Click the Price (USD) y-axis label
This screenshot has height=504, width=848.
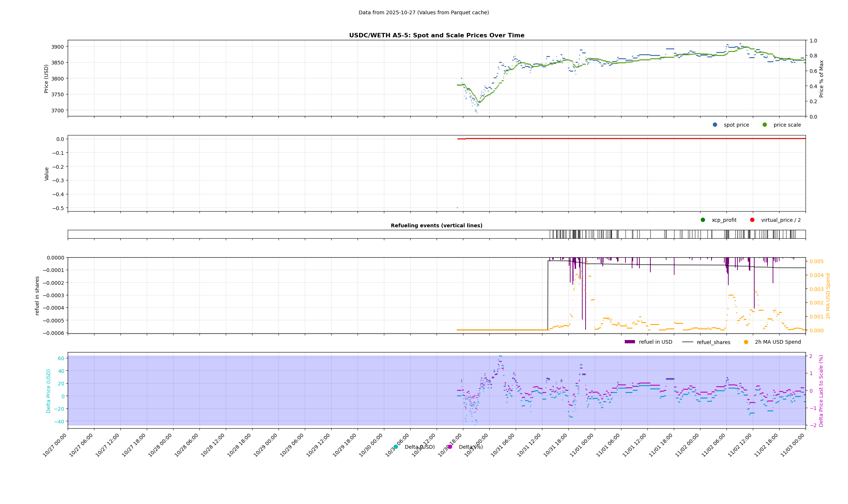point(46,78)
